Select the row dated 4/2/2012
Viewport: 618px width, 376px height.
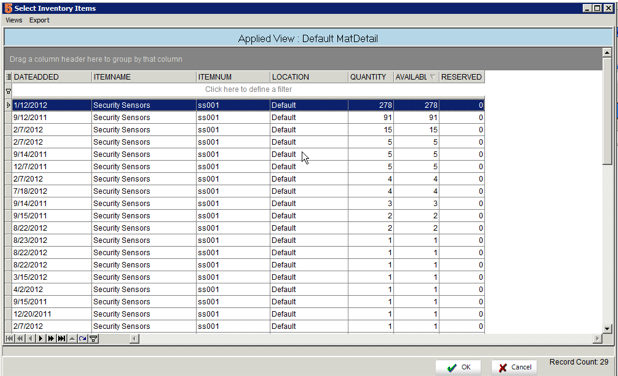[248, 289]
